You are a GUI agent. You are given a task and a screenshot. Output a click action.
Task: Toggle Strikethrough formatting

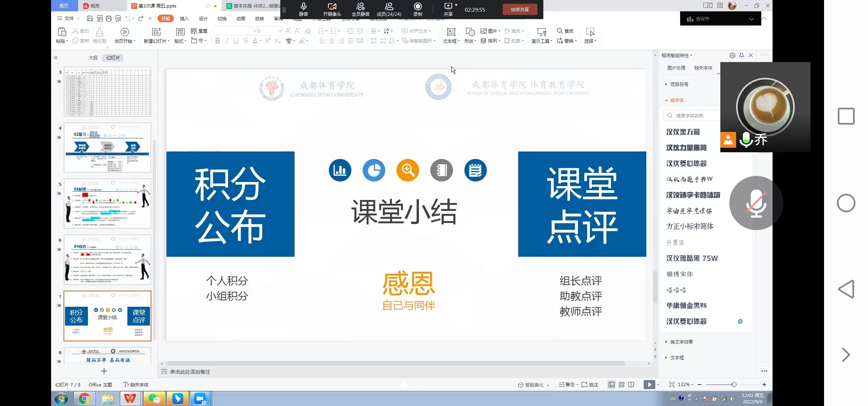click(245, 41)
